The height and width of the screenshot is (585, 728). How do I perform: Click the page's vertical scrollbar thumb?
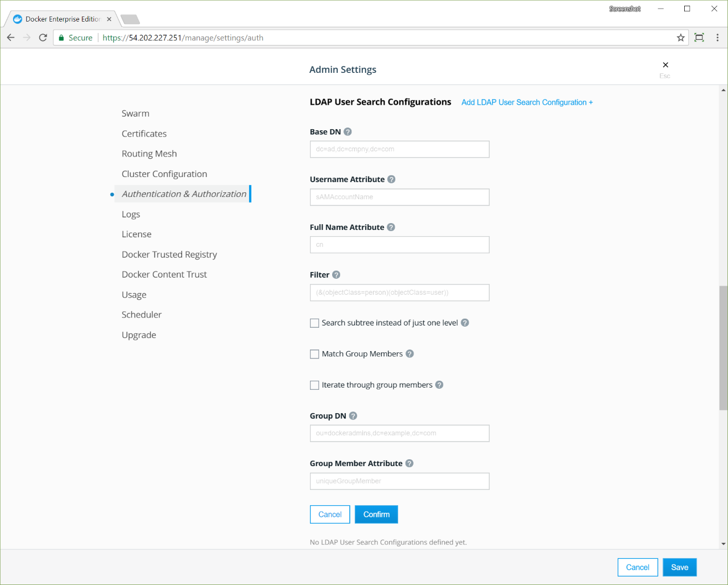[x=723, y=347]
